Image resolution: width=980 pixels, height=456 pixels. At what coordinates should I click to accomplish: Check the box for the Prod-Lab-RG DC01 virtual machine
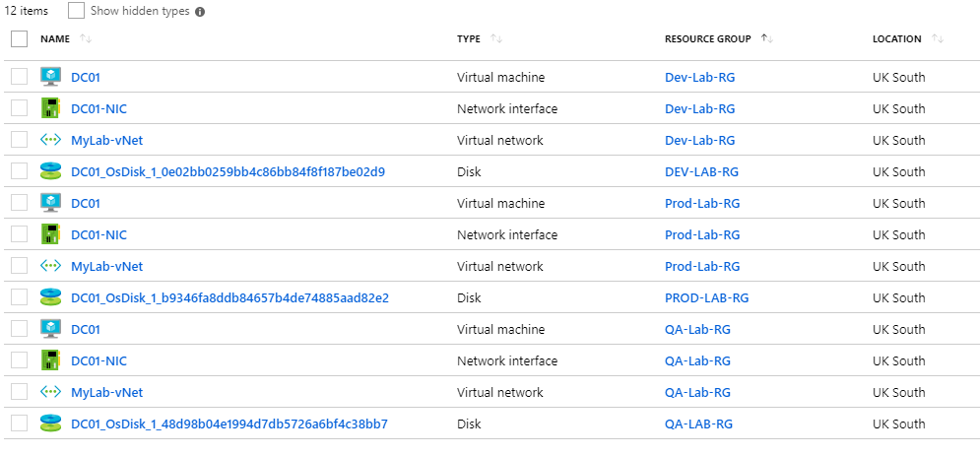tap(20, 202)
